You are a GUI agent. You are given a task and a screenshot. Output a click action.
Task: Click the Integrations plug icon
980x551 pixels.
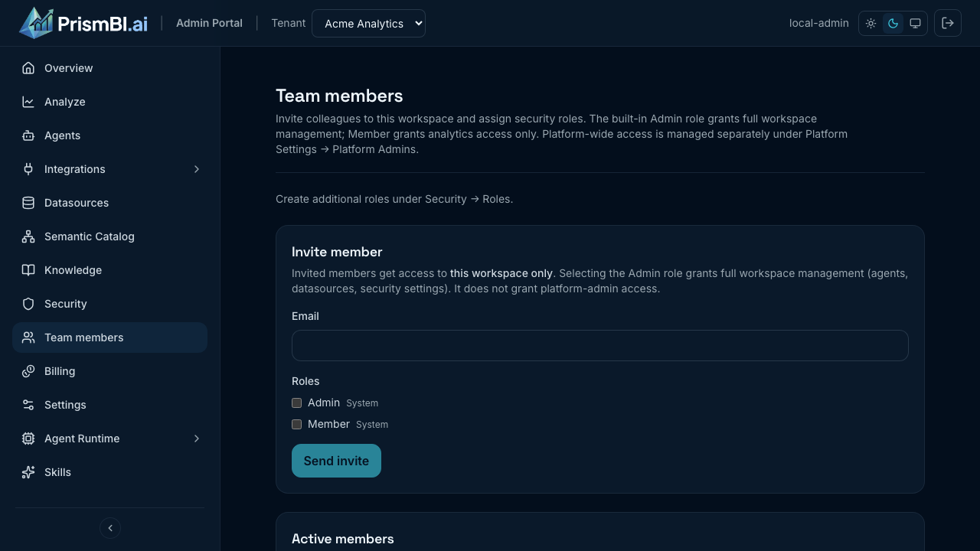(28, 169)
